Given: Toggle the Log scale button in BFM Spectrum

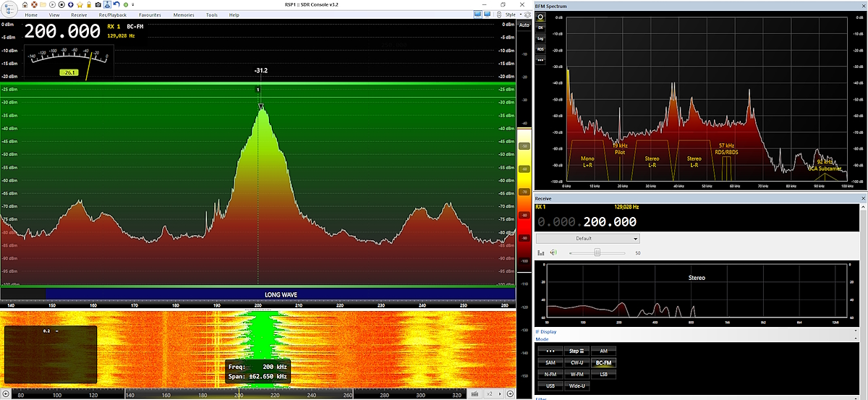Looking at the screenshot, I should pos(540,38).
